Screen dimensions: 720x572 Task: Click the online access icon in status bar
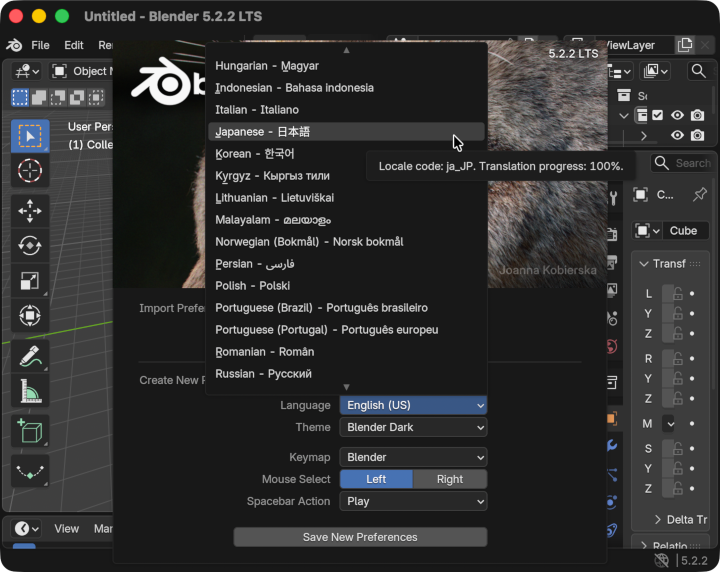tap(662, 560)
